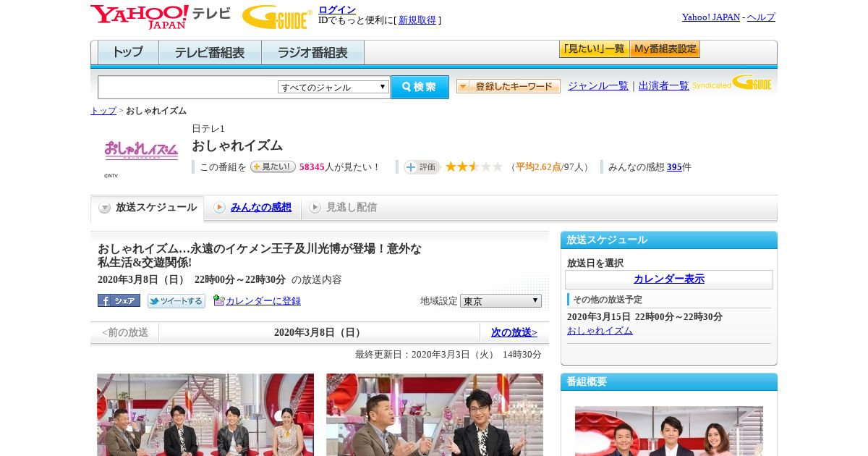Click the 評価 rating plus button
The height and width of the screenshot is (456, 868).
click(422, 167)
